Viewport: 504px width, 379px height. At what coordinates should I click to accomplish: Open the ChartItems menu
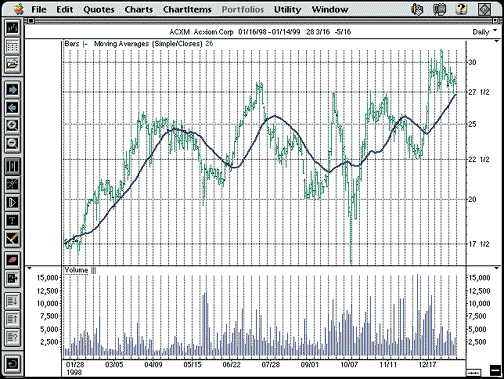(187, 9)
